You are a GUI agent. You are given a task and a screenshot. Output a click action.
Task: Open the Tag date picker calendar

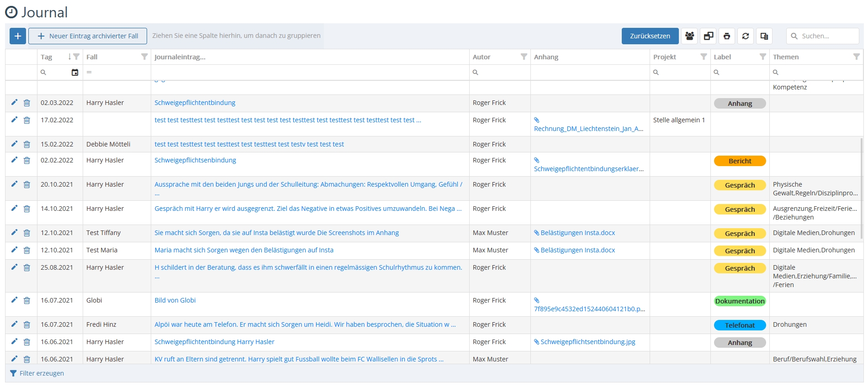pos(75,73)
